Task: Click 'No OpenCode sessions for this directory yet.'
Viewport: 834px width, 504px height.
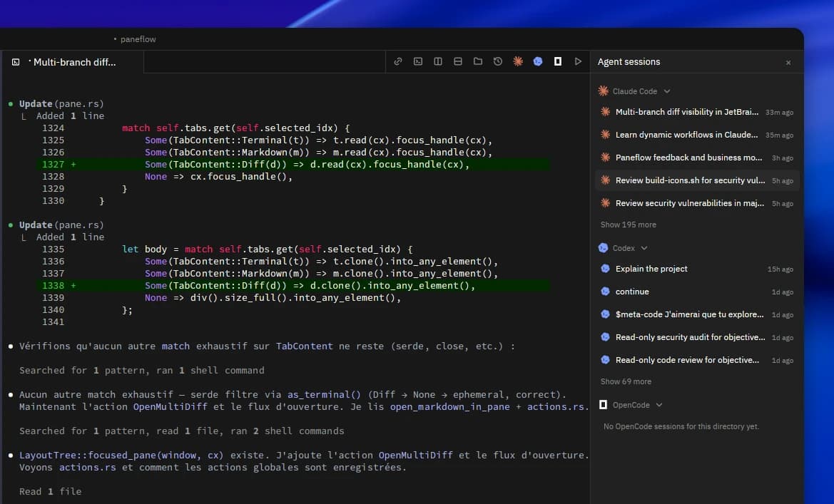Action: pos(681,426)
